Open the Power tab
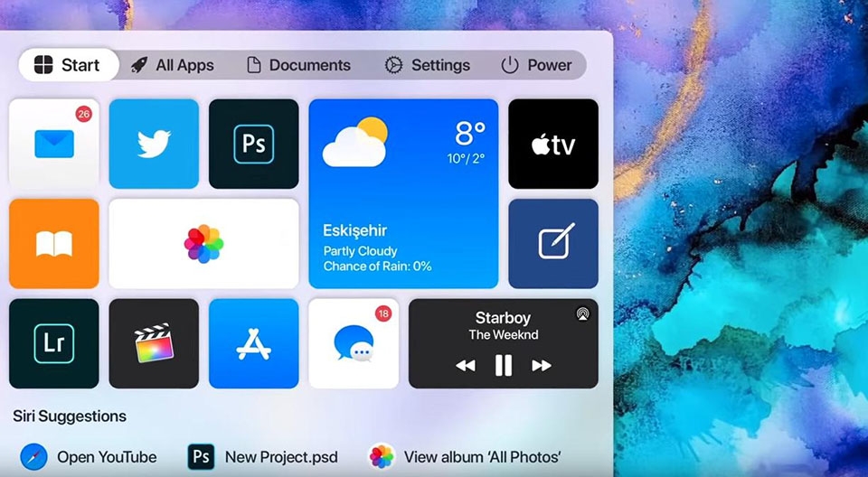Image resolution: width=868 pixels, height=477 pixels. pos(536,65)
